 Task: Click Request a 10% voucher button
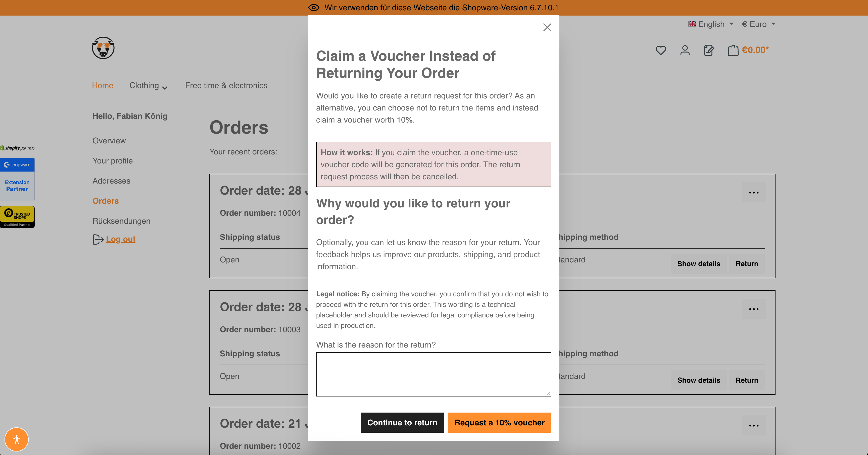click(x=499, y=422)
